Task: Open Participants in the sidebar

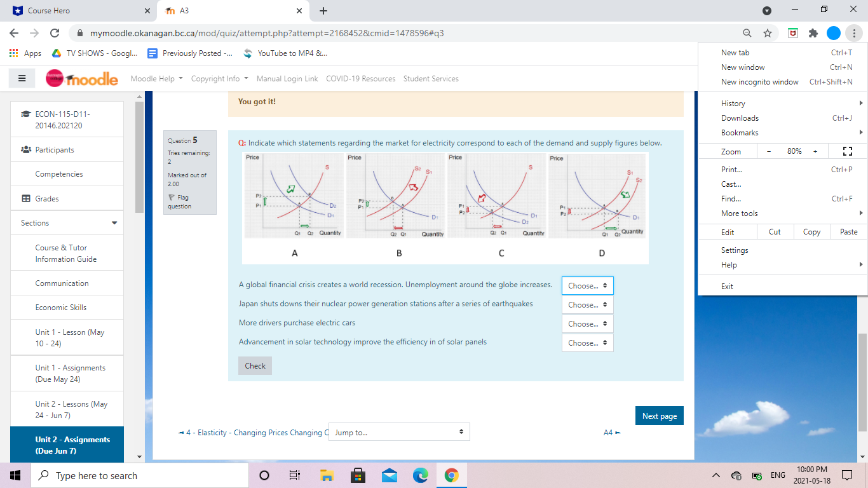Action: coord(67,150)
